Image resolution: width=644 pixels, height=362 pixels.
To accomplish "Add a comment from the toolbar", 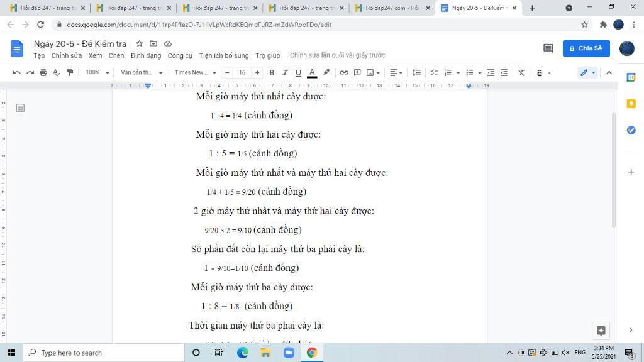I will [x=357, y=73].
